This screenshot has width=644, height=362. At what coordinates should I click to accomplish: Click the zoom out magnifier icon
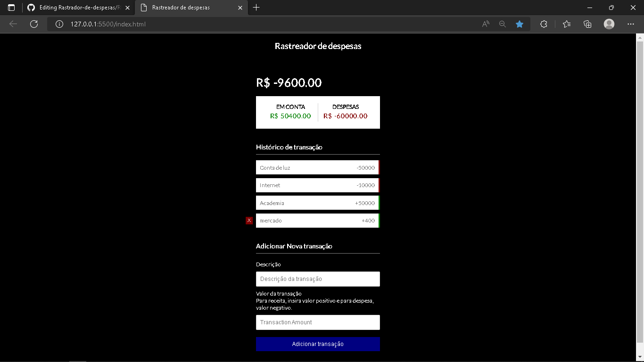[x=503, y=24]
